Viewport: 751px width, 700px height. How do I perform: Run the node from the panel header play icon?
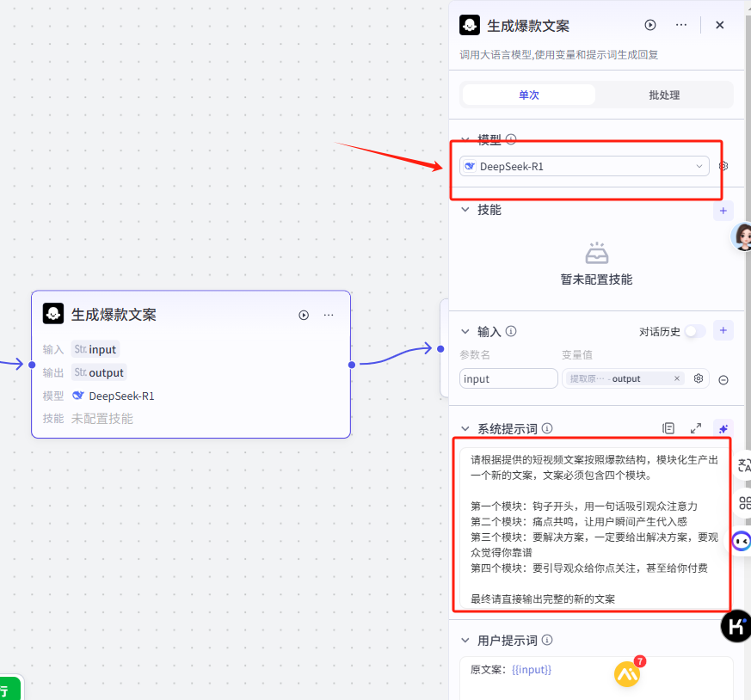tap(650, 25)
